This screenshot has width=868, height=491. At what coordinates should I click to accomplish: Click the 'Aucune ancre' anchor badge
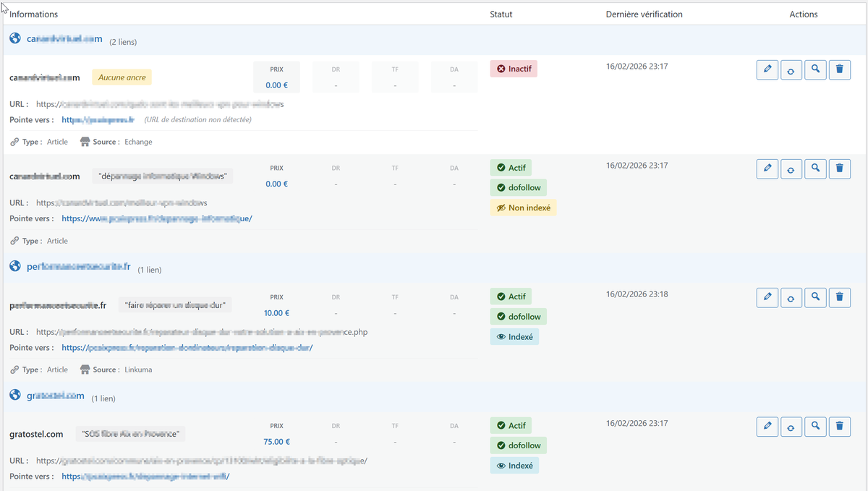pyautogui.click(x=122, y=77)
